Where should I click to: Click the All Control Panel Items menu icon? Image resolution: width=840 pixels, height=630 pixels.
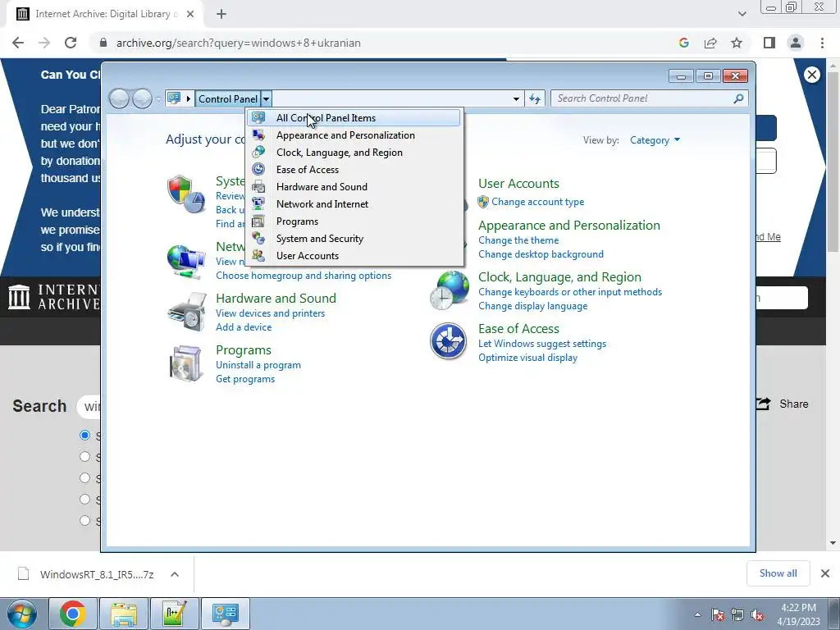(x=258, y=118)
